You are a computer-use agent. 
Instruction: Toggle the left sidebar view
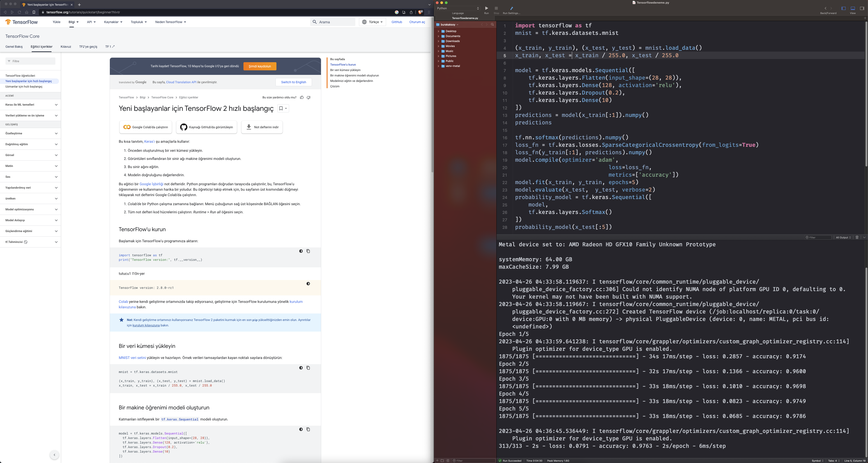click(x=843, y=8)
